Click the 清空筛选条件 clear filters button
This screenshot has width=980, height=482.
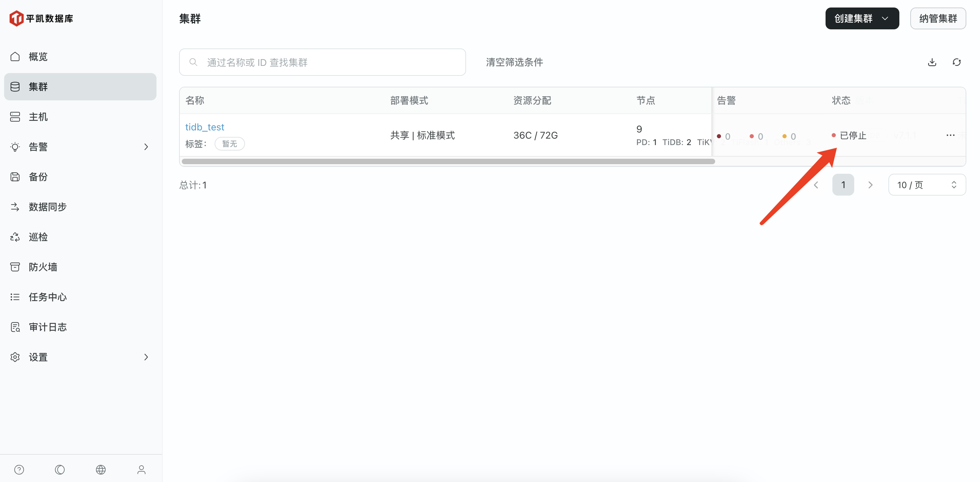pos(514,62)
